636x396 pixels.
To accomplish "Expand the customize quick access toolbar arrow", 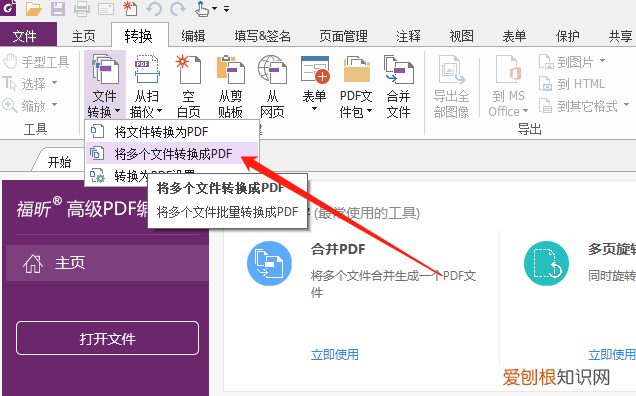I will pyautogui.click(x=226, y=8).
